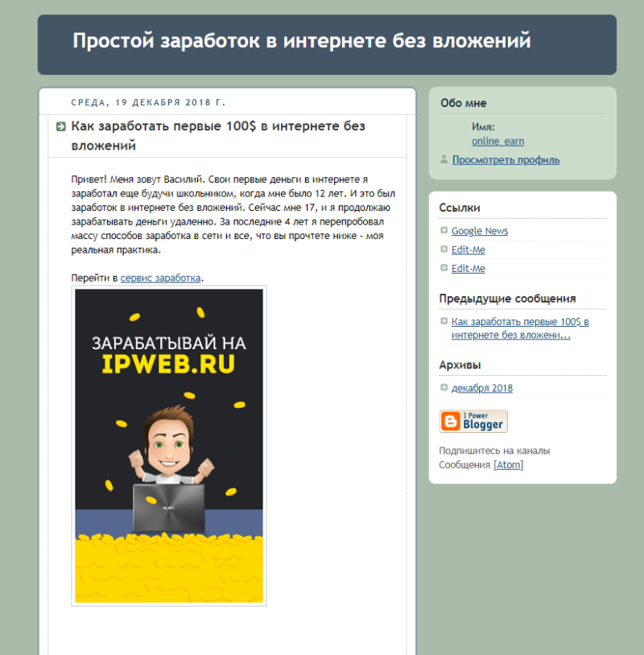Select the second Edit-Me link

point(468,269)
